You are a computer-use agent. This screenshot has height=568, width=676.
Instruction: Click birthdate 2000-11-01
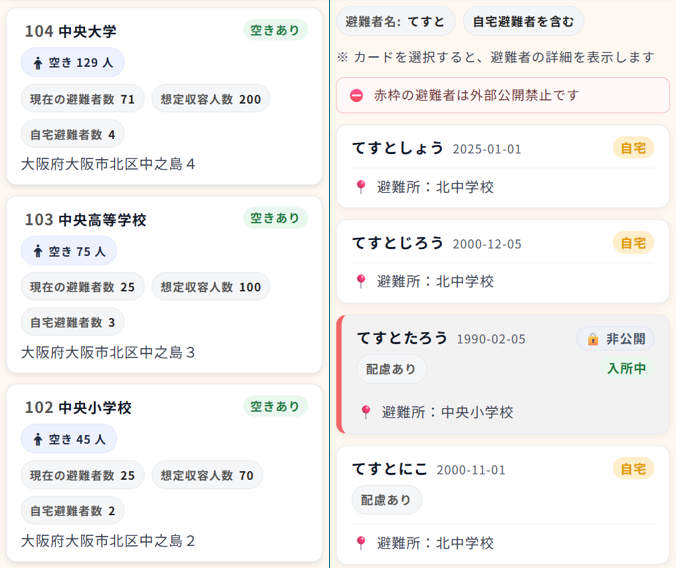(471, 470)
